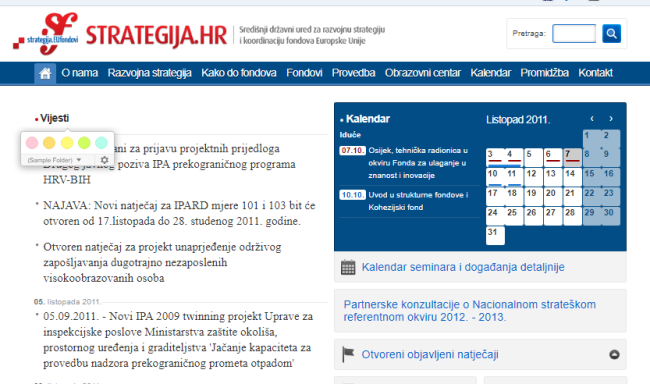This screenshot has width=650, height=384.
Task: Pick the pink highlight color
Action: pyautogui.click(x=32, y=143)
